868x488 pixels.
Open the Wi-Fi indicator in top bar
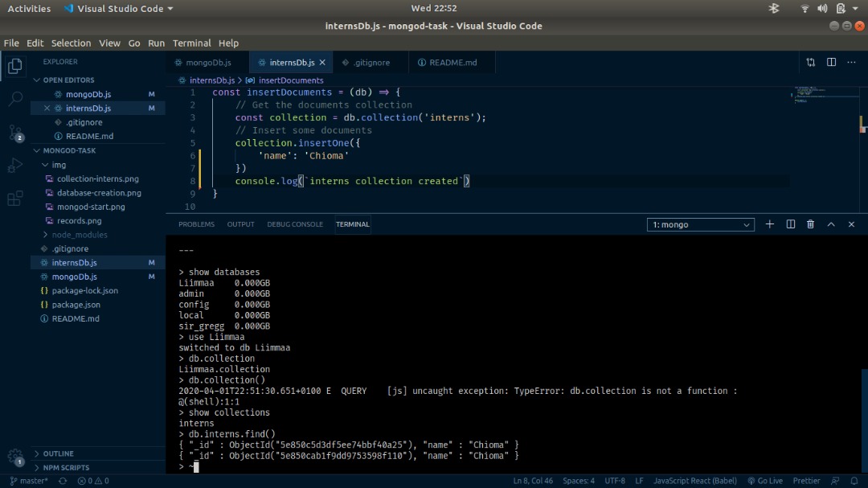(805, 8)
